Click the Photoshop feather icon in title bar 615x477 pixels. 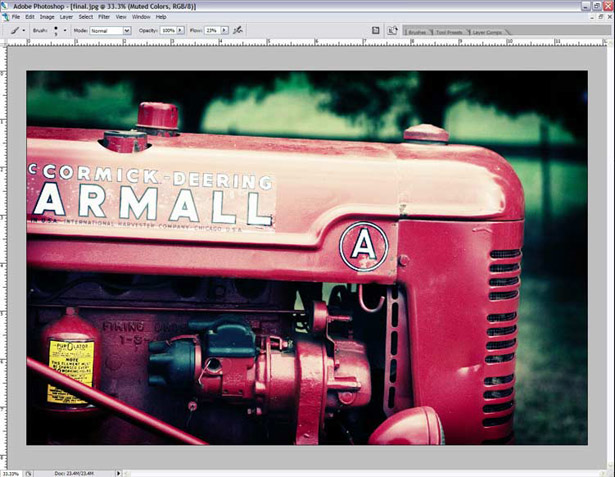pyautogui.click(x=5, y=6)
